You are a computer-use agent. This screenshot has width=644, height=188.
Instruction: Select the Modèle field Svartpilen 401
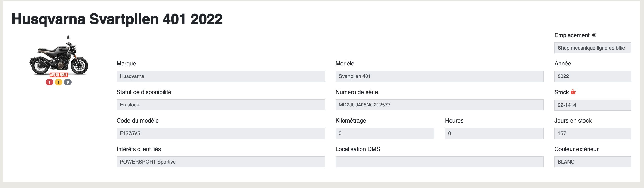tap(439, 76)
